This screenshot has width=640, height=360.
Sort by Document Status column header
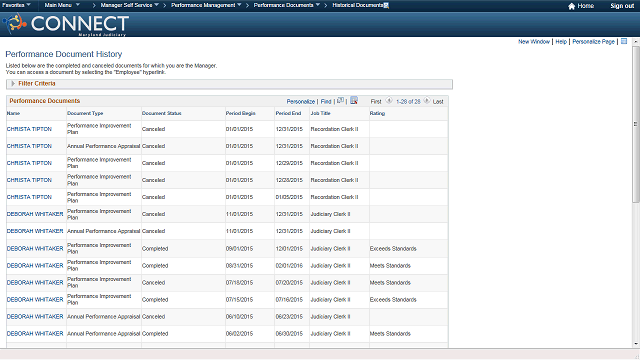[x=162, y=113]
